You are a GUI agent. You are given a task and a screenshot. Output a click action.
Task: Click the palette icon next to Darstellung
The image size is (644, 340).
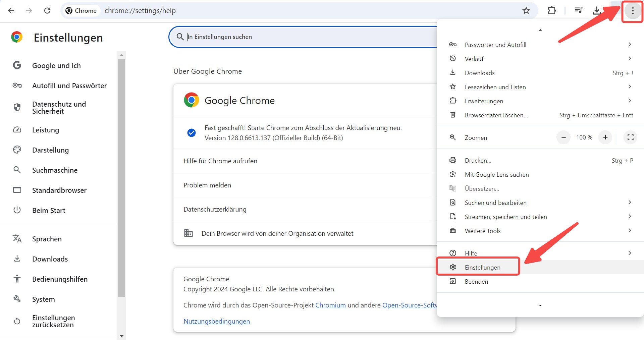(17, 150)
